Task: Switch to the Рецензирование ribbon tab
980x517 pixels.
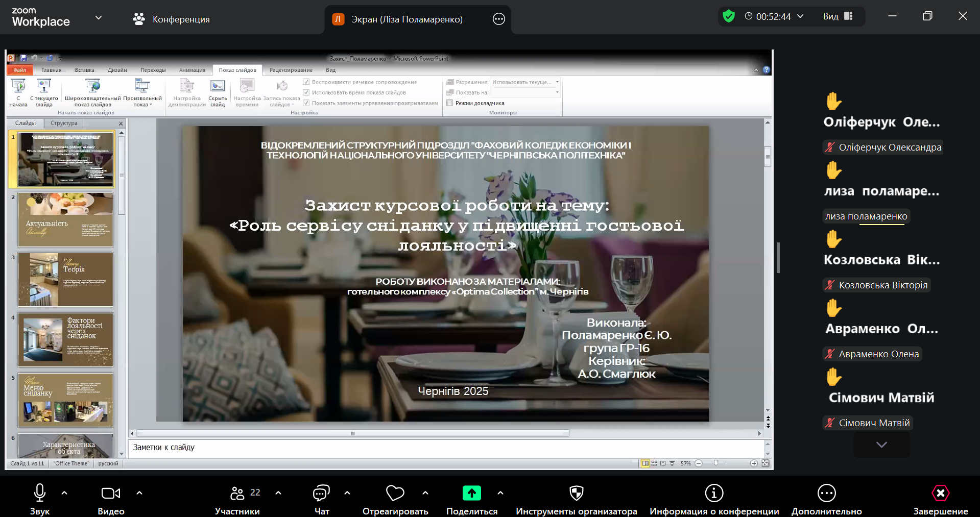Action: pos(291,70)
